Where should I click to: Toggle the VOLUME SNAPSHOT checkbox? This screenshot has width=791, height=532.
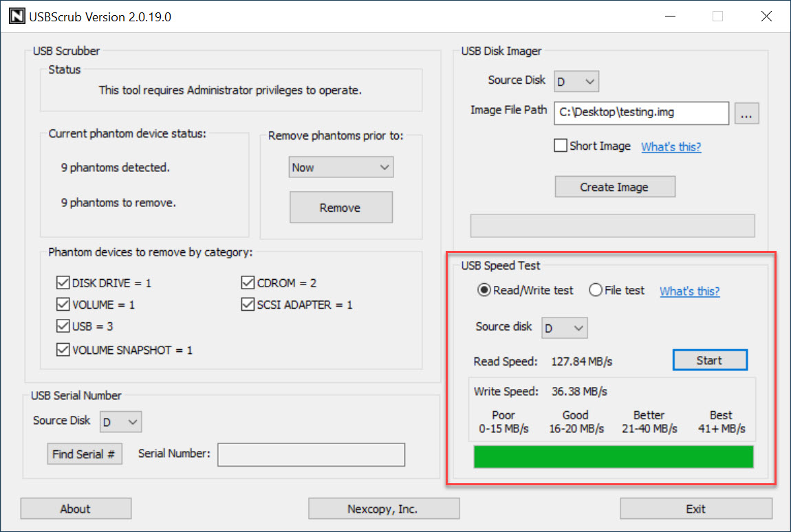(62, 350)
